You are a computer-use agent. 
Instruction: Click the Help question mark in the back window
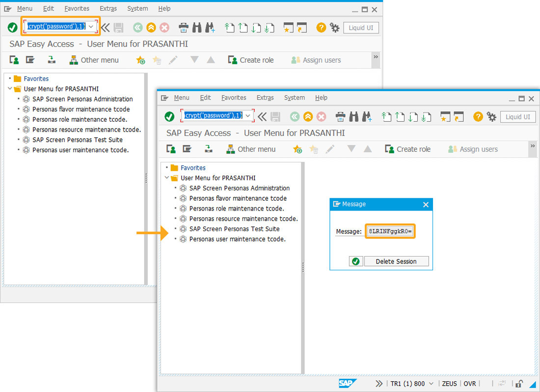point(321,27)
